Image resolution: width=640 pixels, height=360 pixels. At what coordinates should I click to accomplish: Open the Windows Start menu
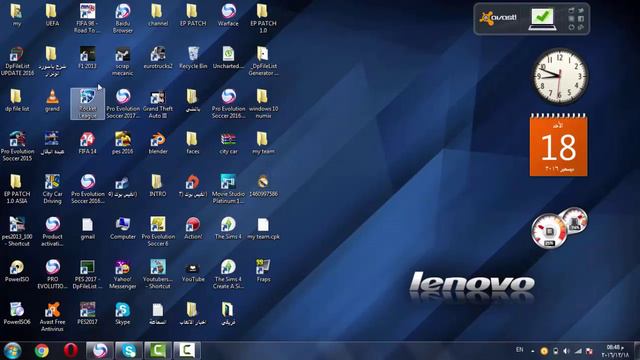coord(13,351)
